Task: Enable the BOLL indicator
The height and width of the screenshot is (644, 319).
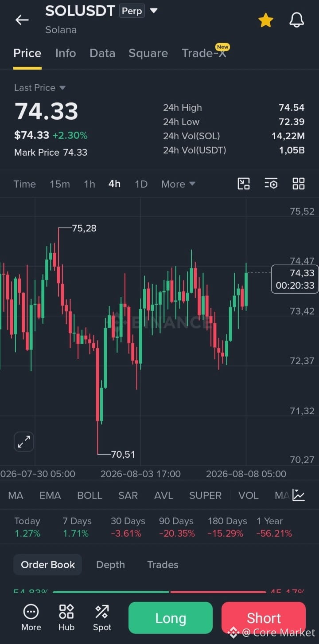Action: click(x=89, y=495)
